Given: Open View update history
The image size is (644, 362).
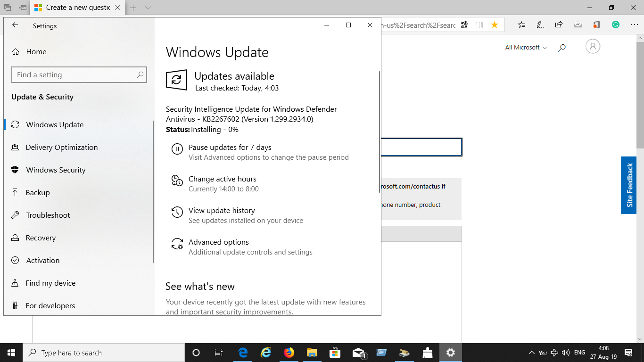Looking at the screenshot, I should click(222, 211).
